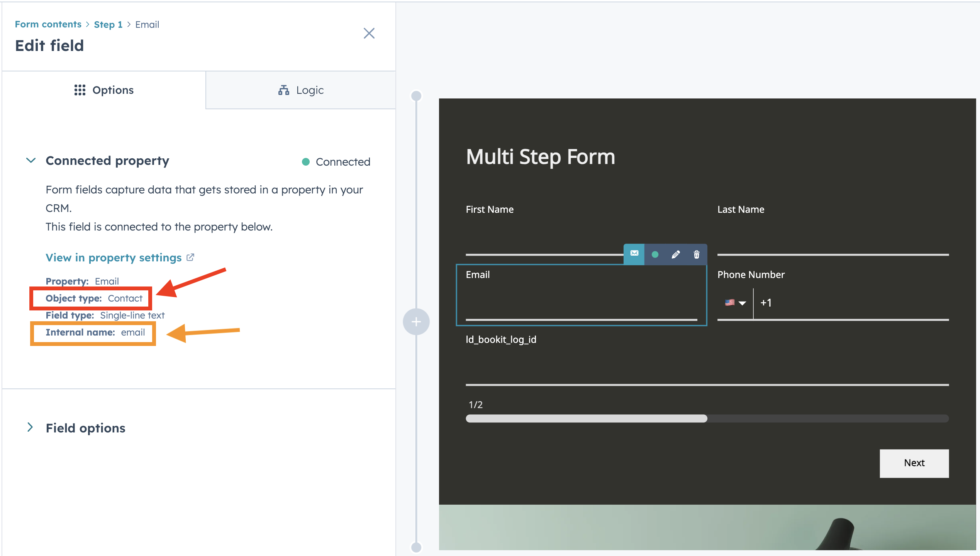
Task: Collapse the Connected property section
Action: click(31, 160)
